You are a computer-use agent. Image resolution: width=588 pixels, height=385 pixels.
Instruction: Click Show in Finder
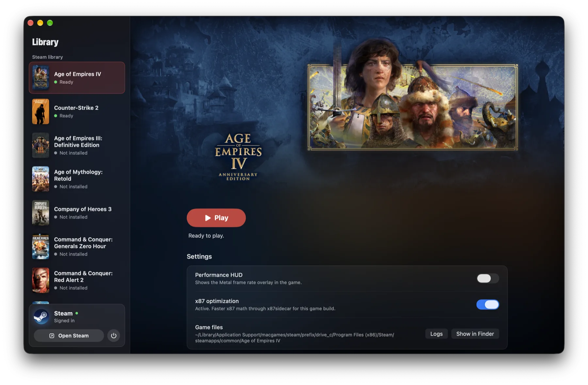pyautogui.click(x=475, y=334)
